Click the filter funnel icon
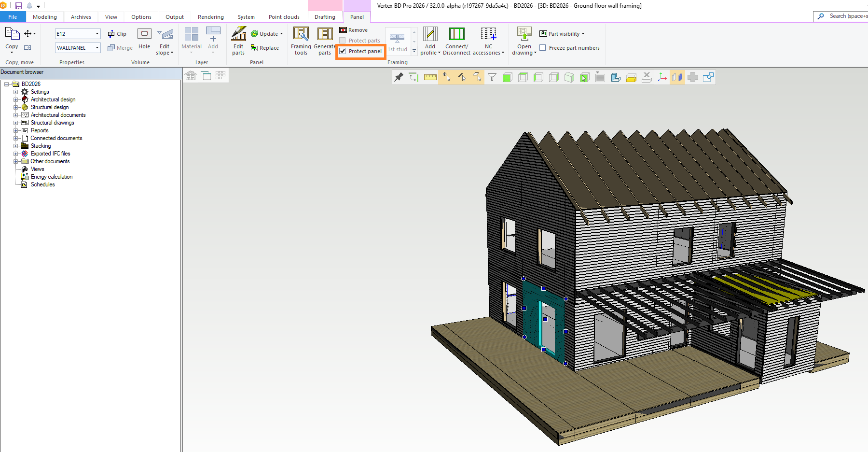This screenshot has height=452, width=868. 492,77
